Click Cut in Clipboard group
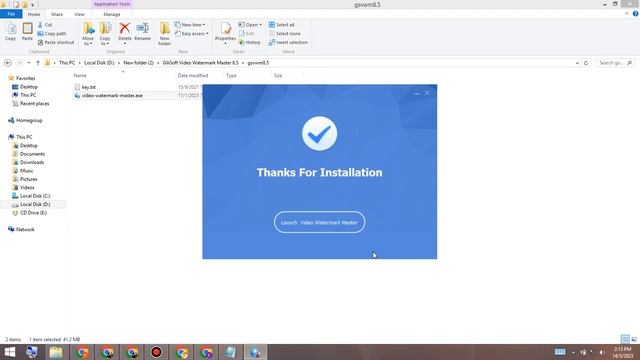The width and height of the screenshot is (640, 360). tap(45, 25)
